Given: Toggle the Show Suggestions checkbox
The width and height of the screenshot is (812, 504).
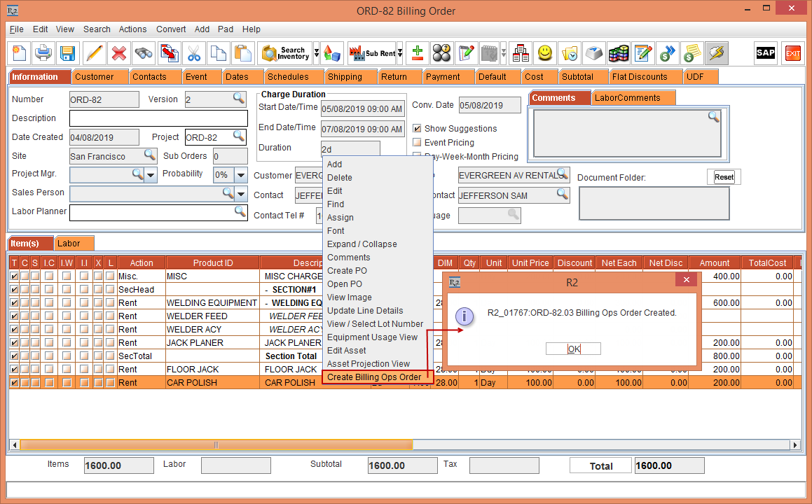Looking at the screenshot, I should pyautogui.click(x=417, y=129).
